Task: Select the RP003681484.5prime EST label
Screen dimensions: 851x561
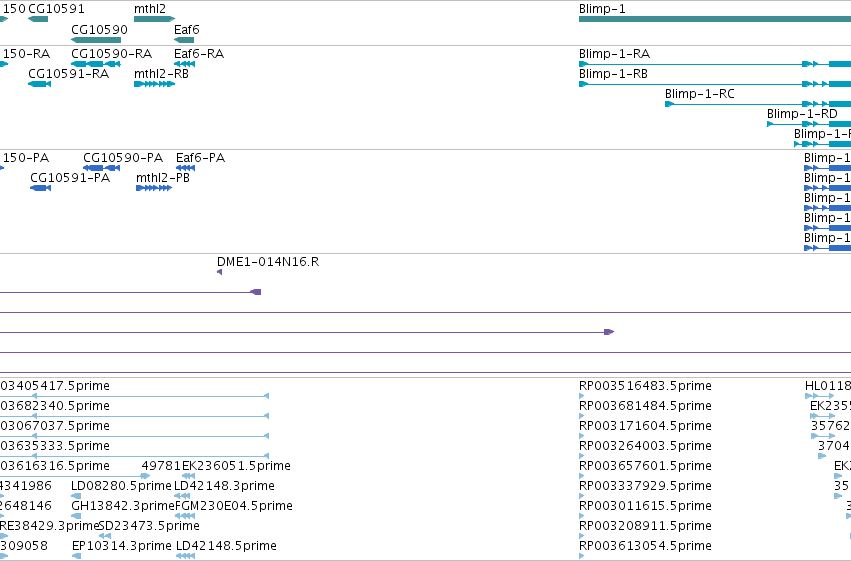Action: pos(645,406)
